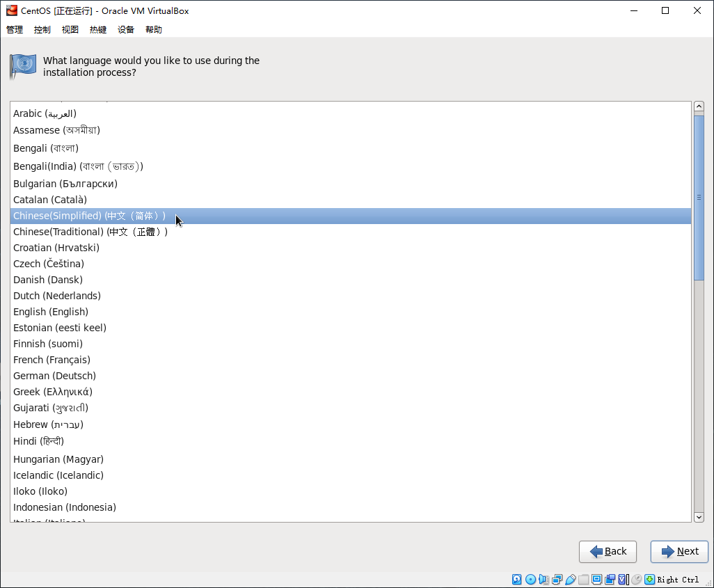Image resolution: width=714 pixels, height=588 pixels.
Task: Select Arabic in the language list
Action: 351,113
